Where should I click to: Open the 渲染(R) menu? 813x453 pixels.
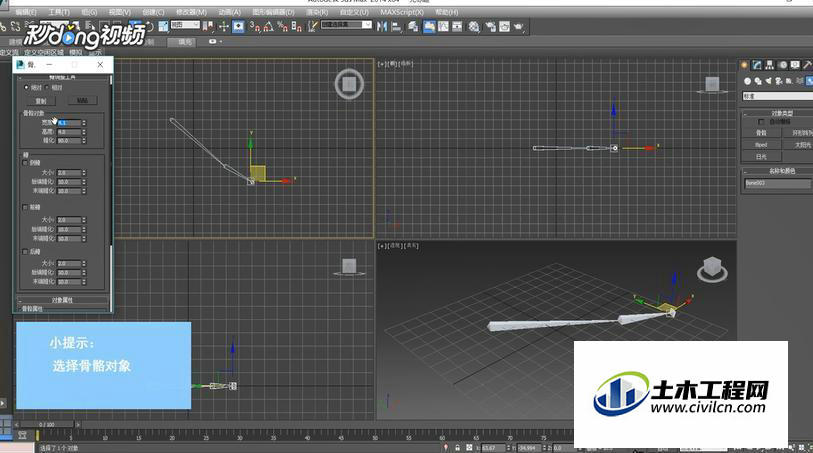pos(317,12)
